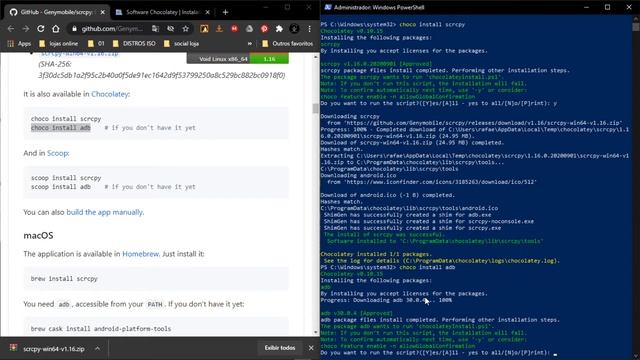Click the PowerShell script prompt input line
The image size is (640, 360).
coord(439,353)
